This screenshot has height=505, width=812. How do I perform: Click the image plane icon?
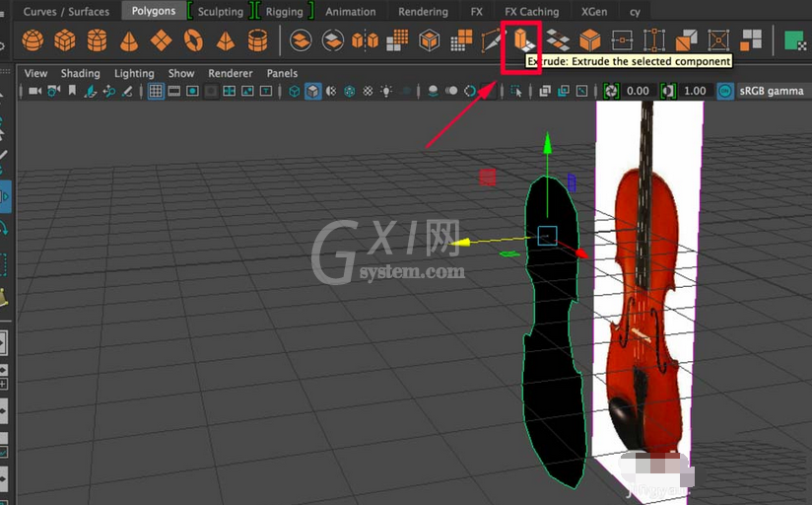click(x=91, y=92)
